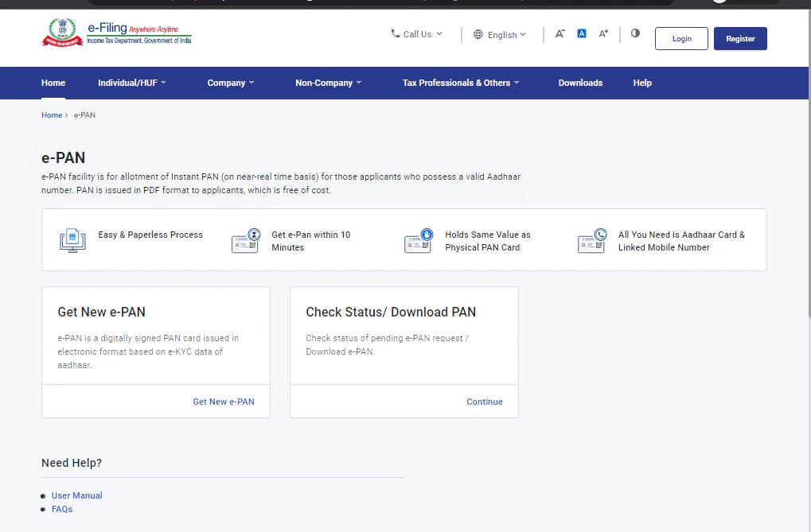Click the e-PAN breadcrumb text
Viewport: 811px width, 532px height.
pos(85,115)
